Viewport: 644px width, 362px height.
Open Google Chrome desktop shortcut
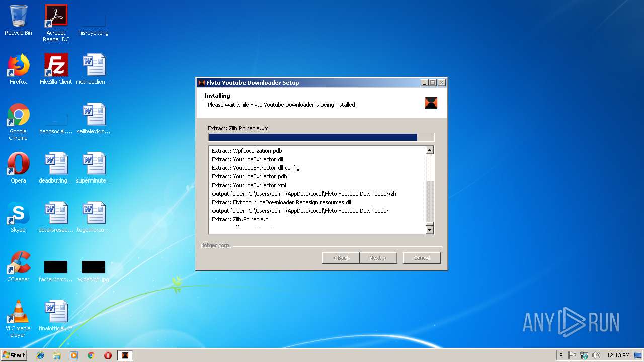tap(18, 122)
